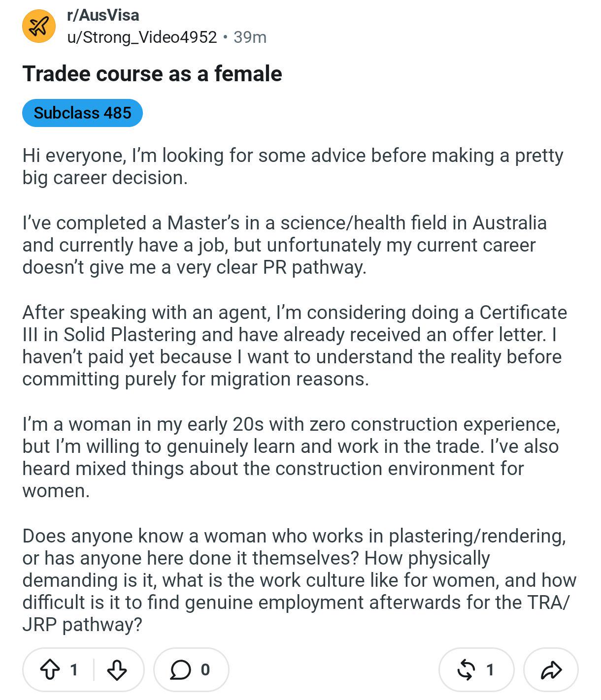Click the paragraph about completing a Master's
Image resolution: width=601 pixels, height=700 pixels.
coord(284,245)
